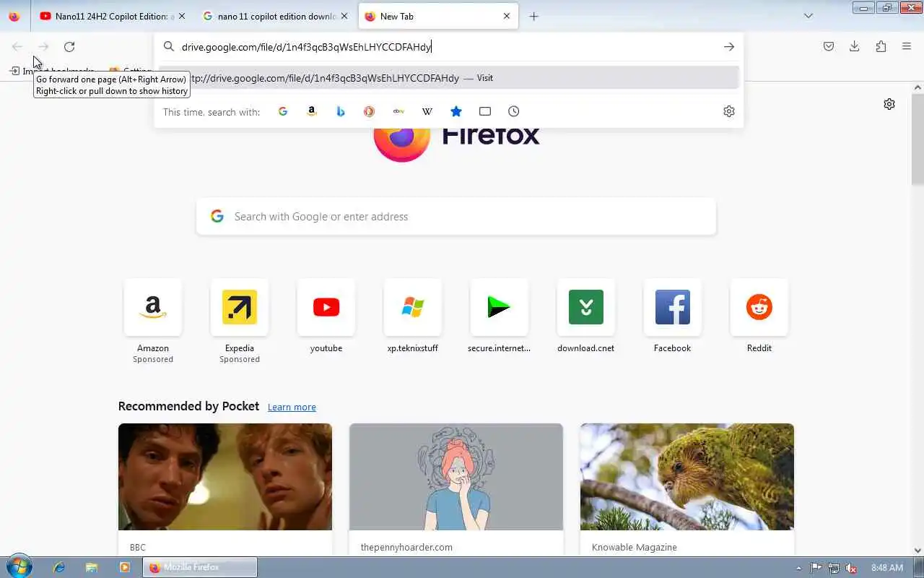Search open tabs icon in the dropdown
Screen dimensions: 924x578
coord(485,111)
